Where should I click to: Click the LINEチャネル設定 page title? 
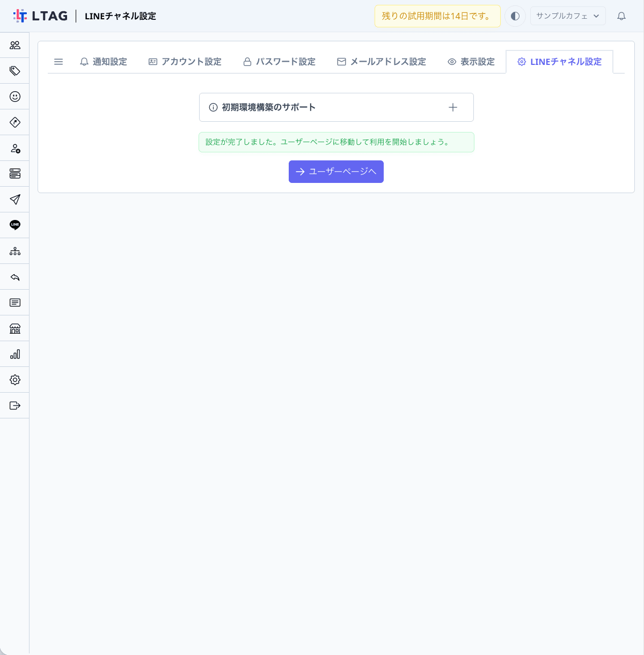coord(121,16)
